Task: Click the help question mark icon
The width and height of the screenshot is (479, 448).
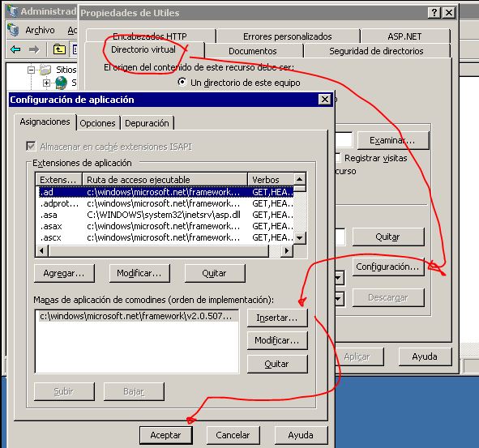Action: (434, 13)
